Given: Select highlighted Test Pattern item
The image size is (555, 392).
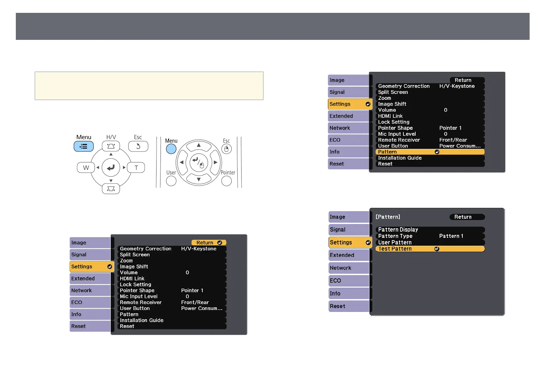Looking at the screenshot, I should coord(430,249).
